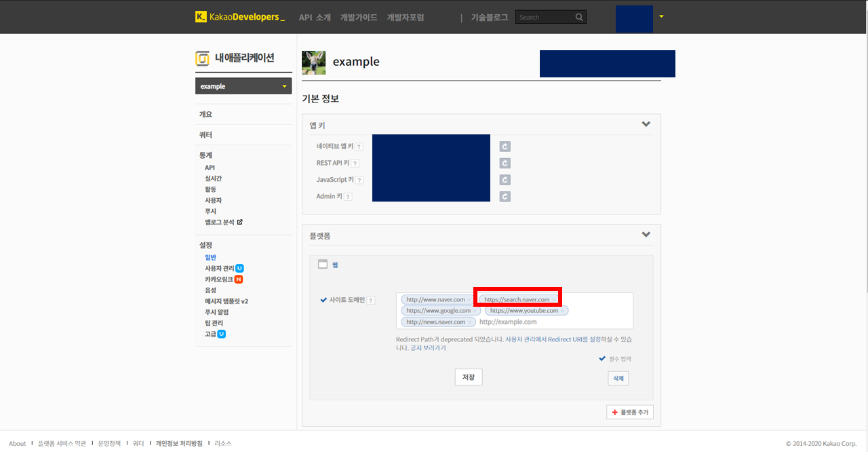Click the 웹 platform label
This screenshot has width=868, height=452.
(x=335, y=265)
